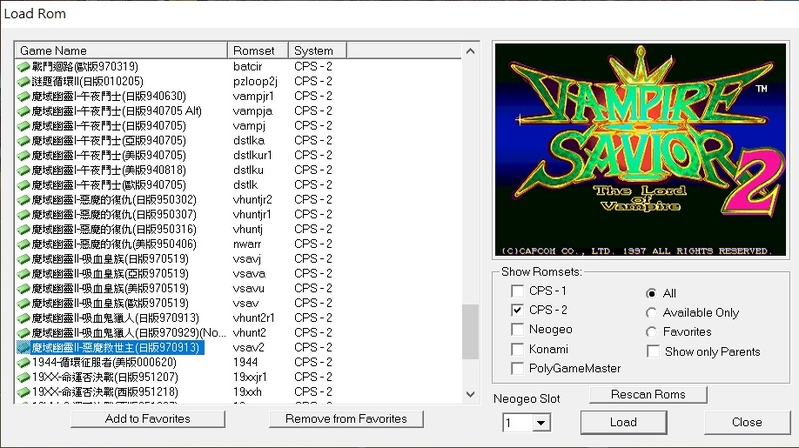Select the romset text vhuntj
799x448 pixels.
tap(248, 229)
